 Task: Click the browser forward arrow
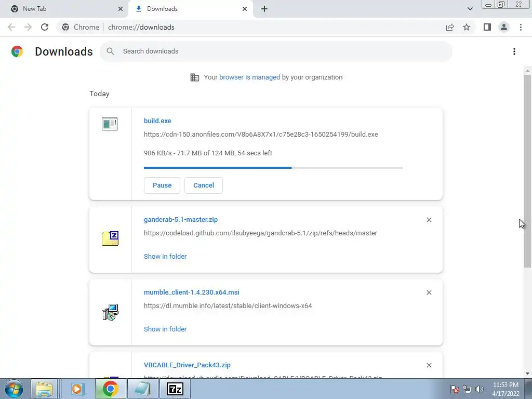(28, 27)
